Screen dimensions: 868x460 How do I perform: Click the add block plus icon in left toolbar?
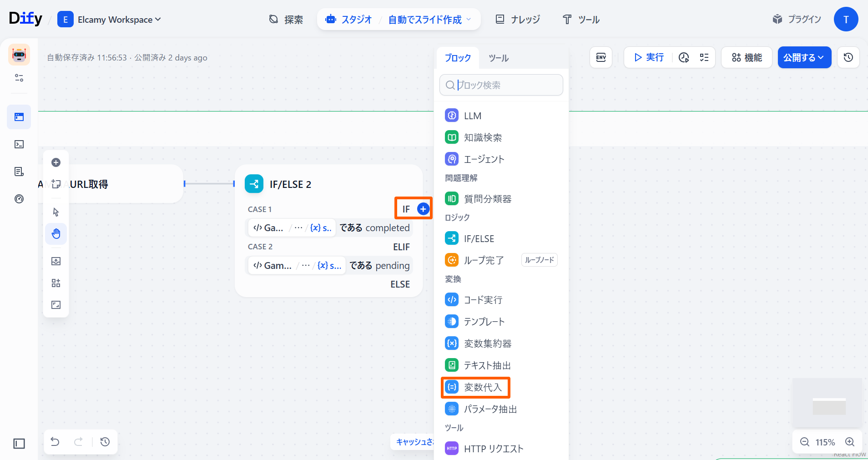click(x=56, y=162)
